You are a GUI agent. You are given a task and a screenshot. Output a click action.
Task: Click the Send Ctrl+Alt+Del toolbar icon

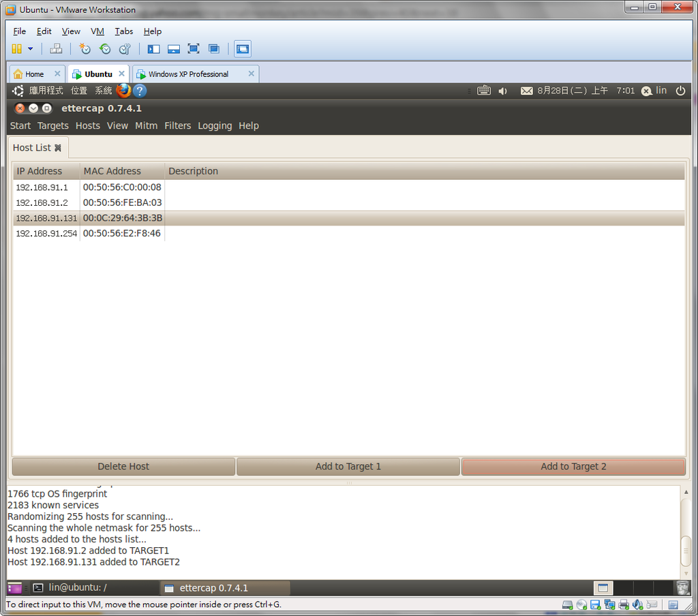(56, 49)
